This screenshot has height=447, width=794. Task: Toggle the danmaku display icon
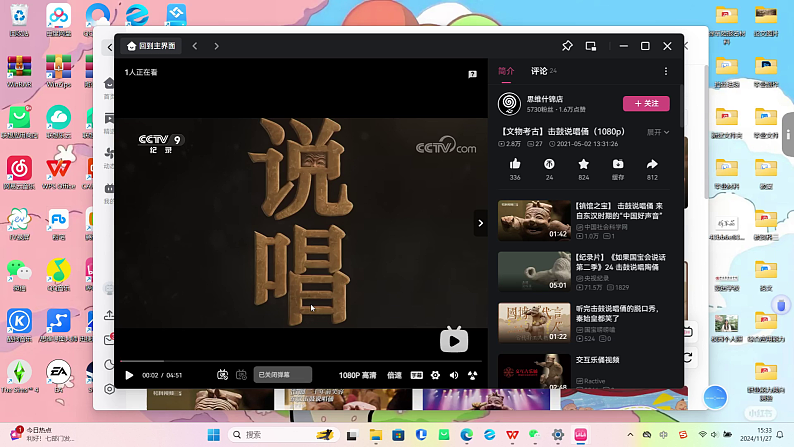pos(222,375)
